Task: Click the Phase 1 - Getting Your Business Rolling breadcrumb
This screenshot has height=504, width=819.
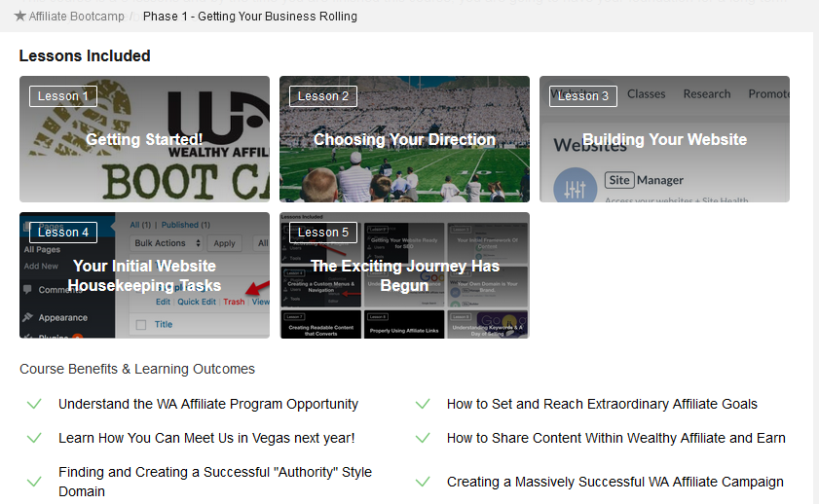Action: coord(249,17)
